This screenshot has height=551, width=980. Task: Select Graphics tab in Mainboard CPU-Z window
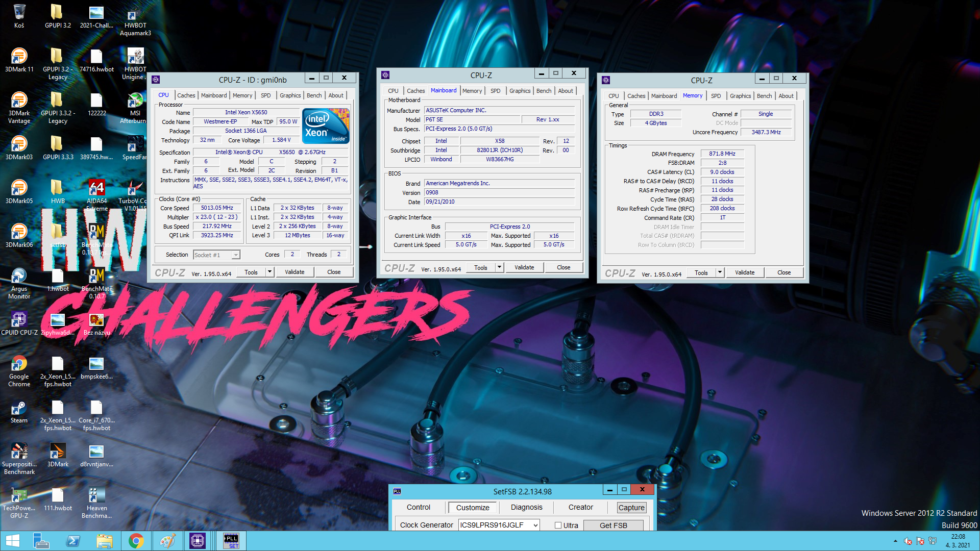pos(520,91)
